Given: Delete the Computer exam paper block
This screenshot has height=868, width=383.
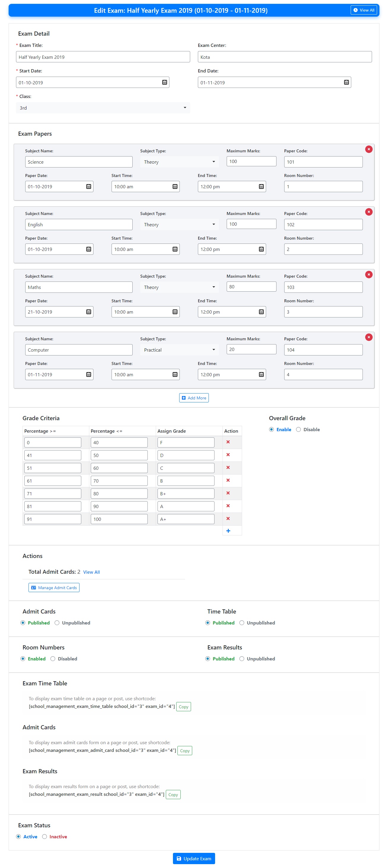Looking at the screenshot, I should click(x=368, y=337).
